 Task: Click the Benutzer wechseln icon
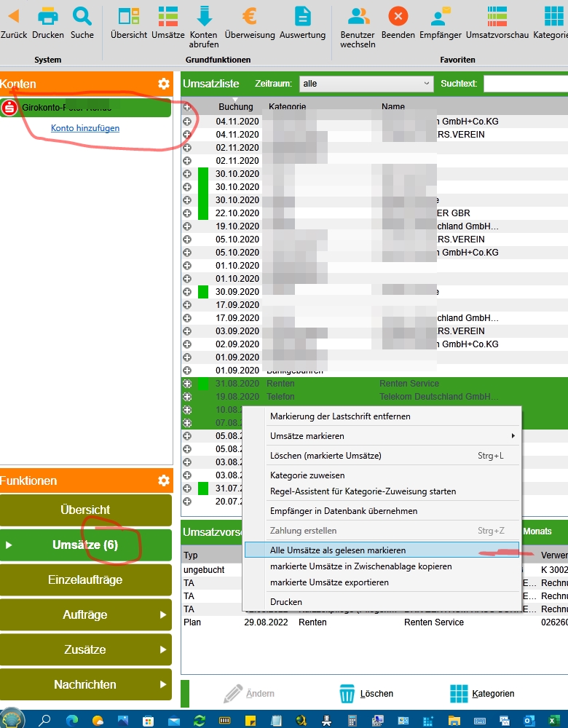(x=358, y=17)
